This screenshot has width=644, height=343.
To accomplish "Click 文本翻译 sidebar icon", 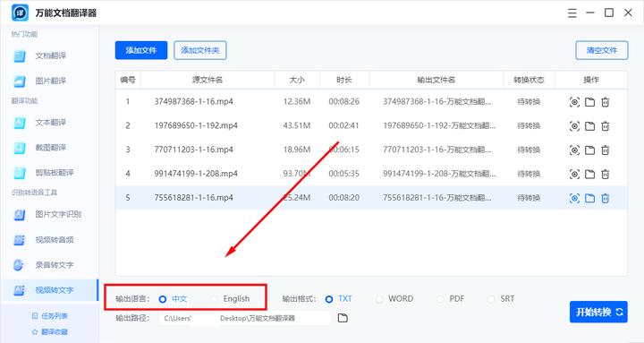I will point(20,123).
